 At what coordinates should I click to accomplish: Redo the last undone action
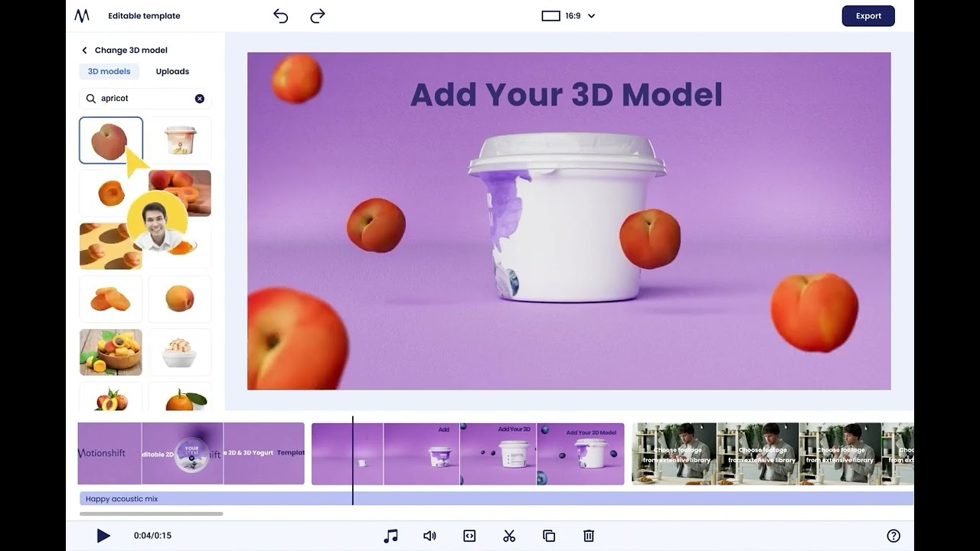click(318, 16)
